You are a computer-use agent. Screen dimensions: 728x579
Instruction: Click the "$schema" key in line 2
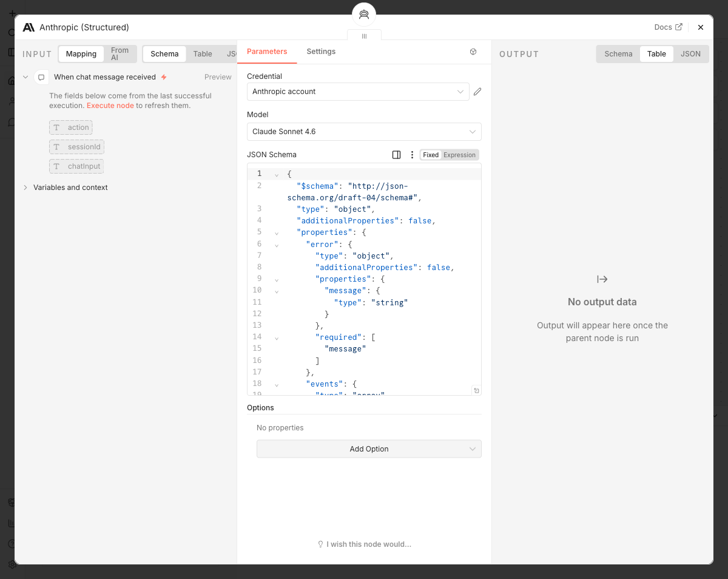click(317, 186)
